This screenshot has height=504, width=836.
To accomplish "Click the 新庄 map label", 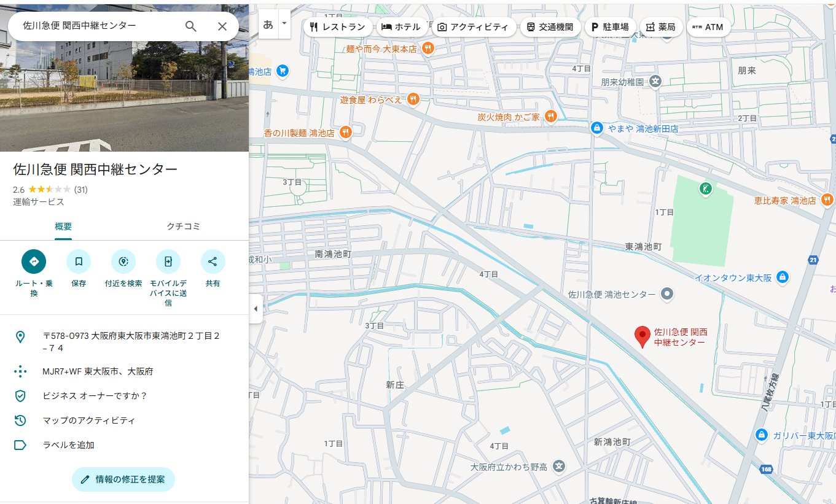I will [x=394, y=385].
